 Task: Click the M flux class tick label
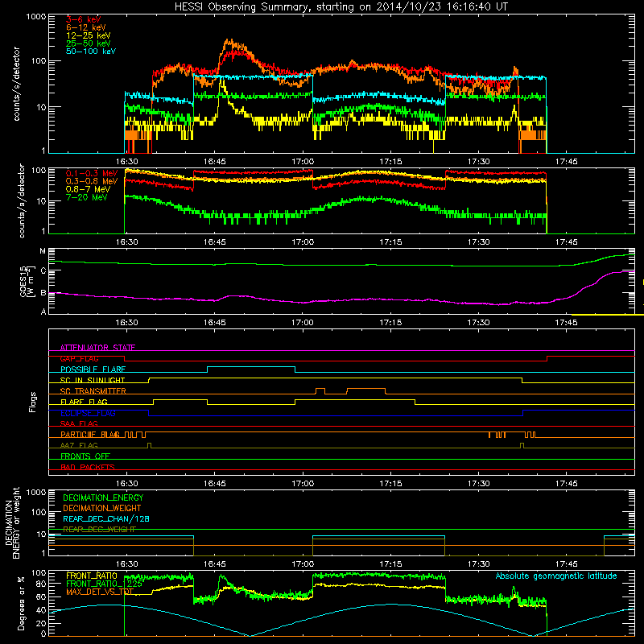pyautogui.click(x=43, y=251)
